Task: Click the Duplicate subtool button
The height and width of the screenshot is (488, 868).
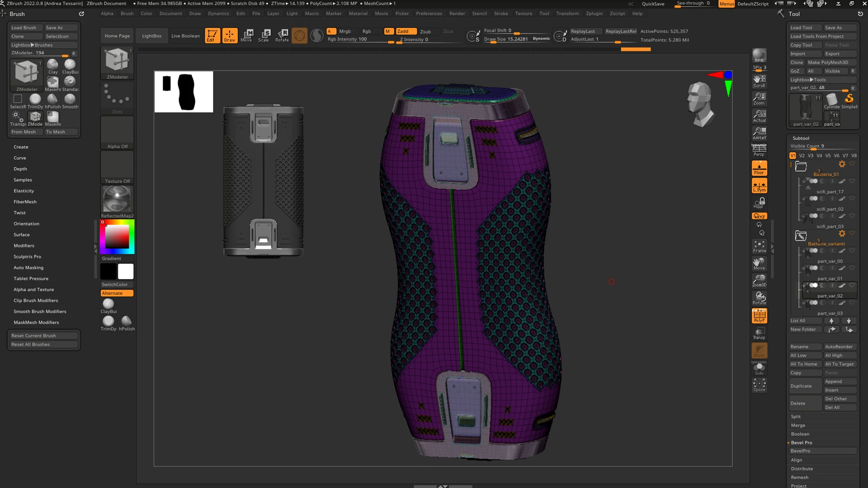Action: pos(805,386)
